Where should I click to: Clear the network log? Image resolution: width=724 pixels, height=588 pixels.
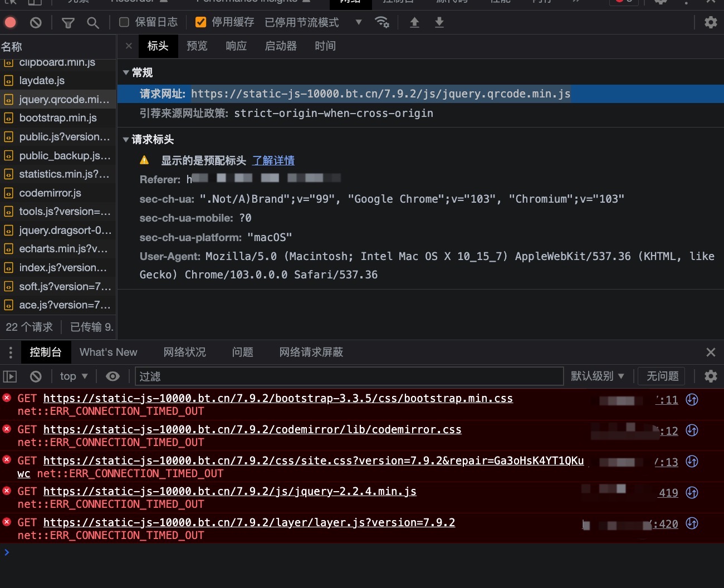pos(36,22)
